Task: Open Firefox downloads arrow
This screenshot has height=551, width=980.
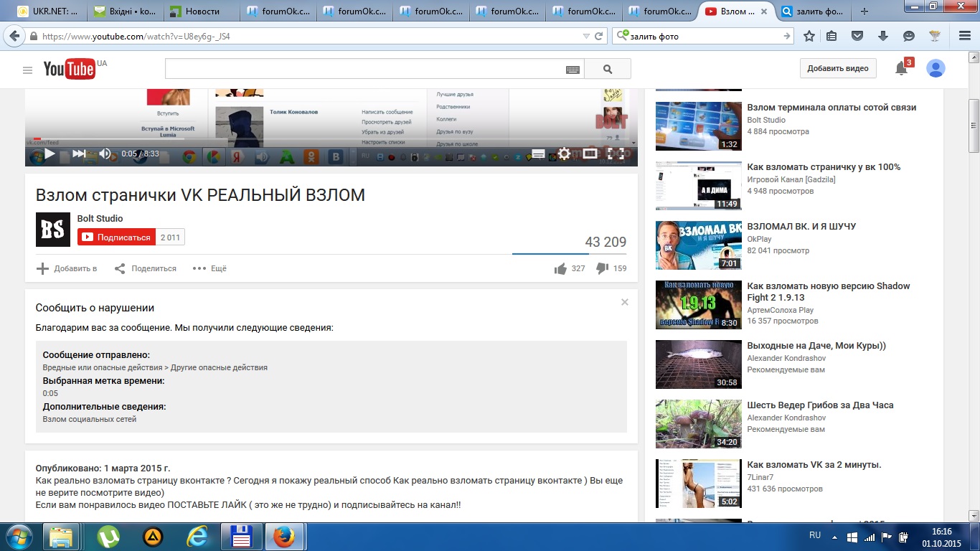Action: 883,36
